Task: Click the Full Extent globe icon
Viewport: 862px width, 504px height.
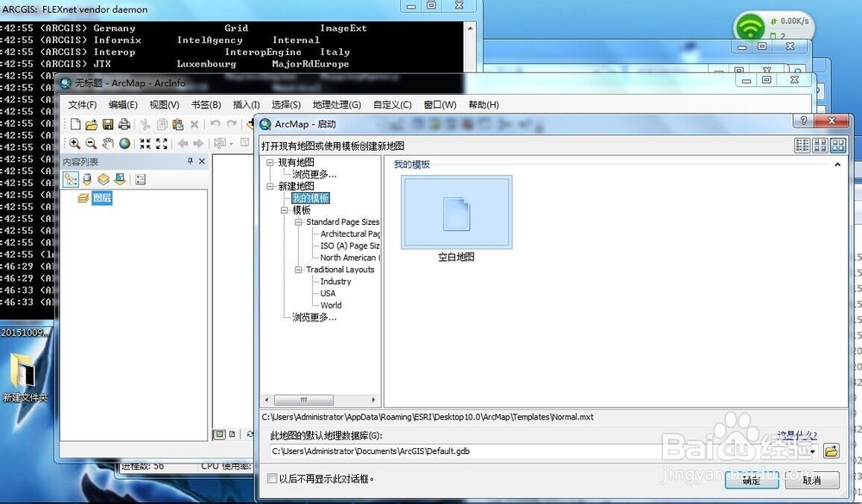Action: tap(126, 143)
